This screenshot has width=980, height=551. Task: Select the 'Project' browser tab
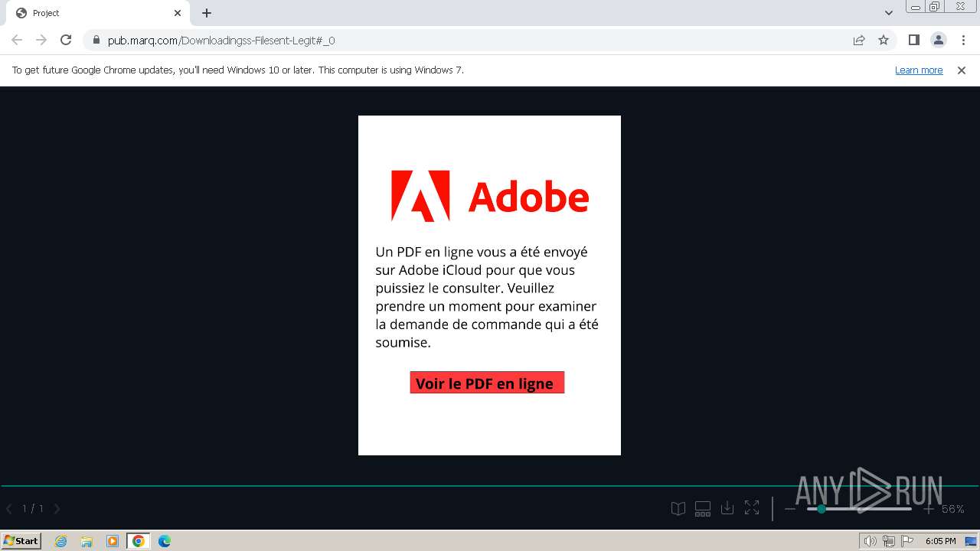click(100, 13)
